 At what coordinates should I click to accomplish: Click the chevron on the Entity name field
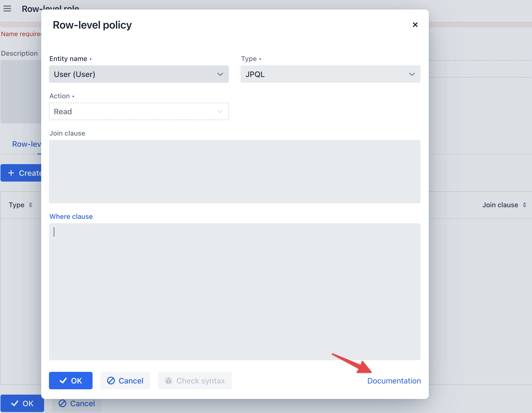tap(220, 74)
